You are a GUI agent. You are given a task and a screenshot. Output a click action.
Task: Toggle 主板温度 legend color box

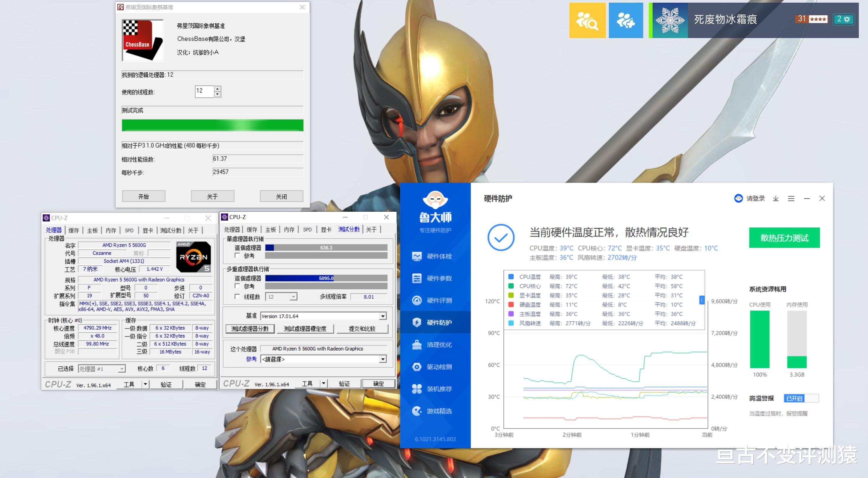click(x=511, y=314)
